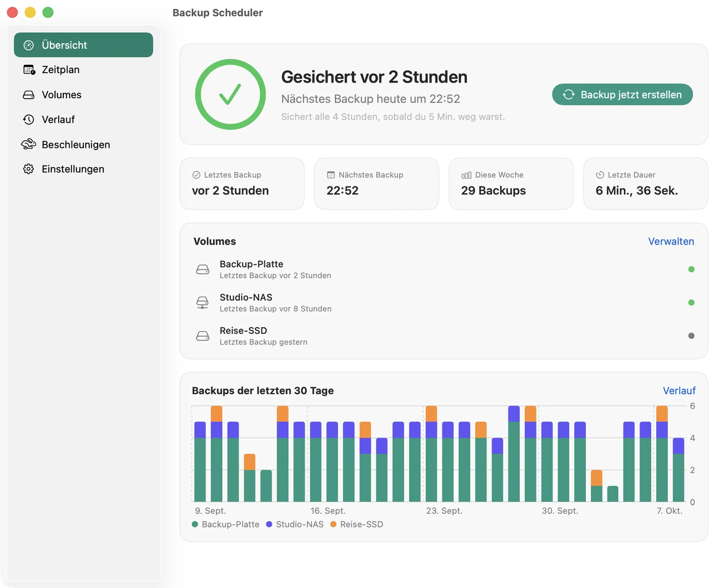Click the purple Studio-NAS legend swatch
Viewport: 727px width, 588px height.
269,524
